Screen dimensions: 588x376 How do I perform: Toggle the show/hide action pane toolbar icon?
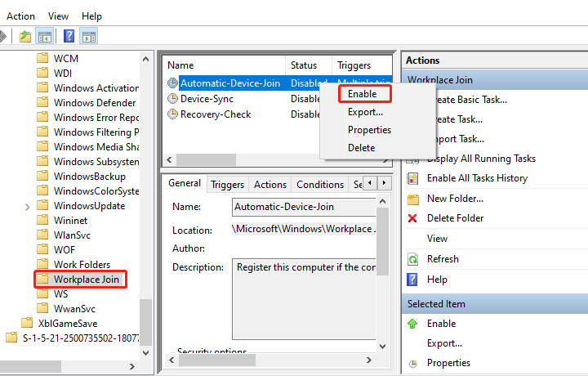coord(89,36)
